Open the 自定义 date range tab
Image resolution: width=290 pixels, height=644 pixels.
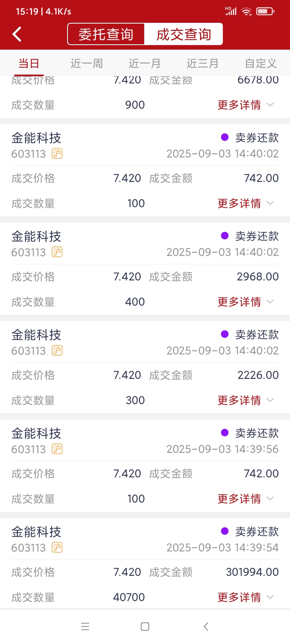[x=261, y=64]
